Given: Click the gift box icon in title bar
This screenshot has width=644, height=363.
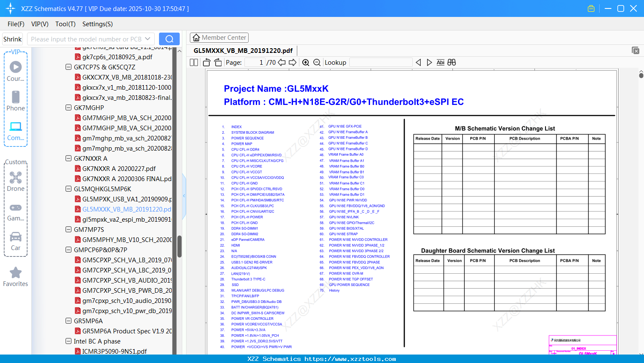Looking at the screenshot, I should (x=591, y=8).
